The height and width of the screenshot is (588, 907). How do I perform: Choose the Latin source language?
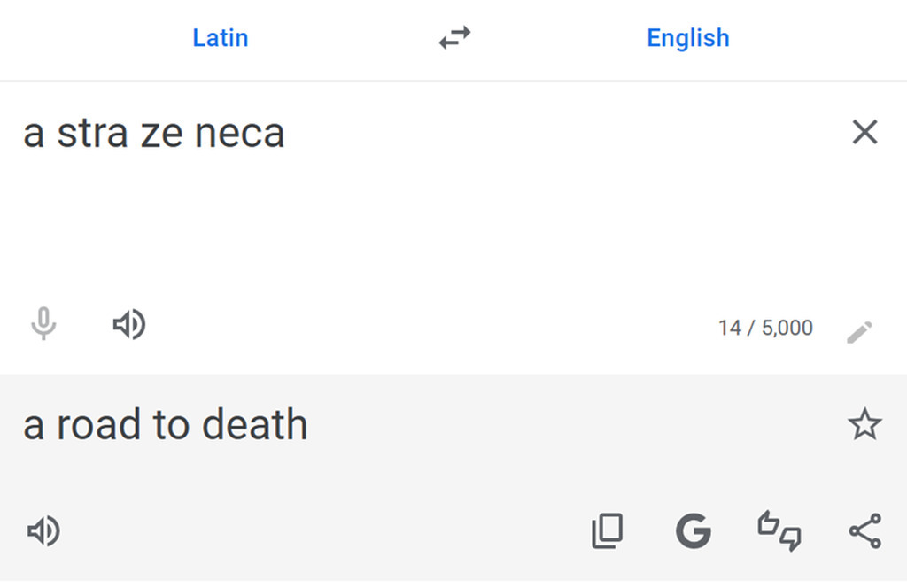pyautogui.click(x=221, y=38)
